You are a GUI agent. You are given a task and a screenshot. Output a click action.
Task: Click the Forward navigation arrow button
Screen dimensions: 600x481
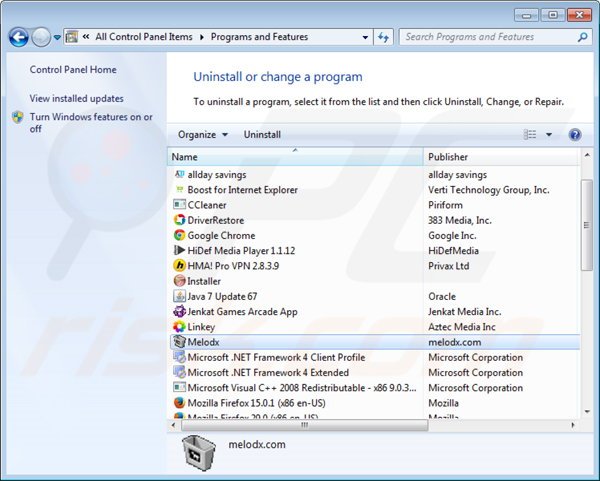pyautogui.click(x=41, y=37)
